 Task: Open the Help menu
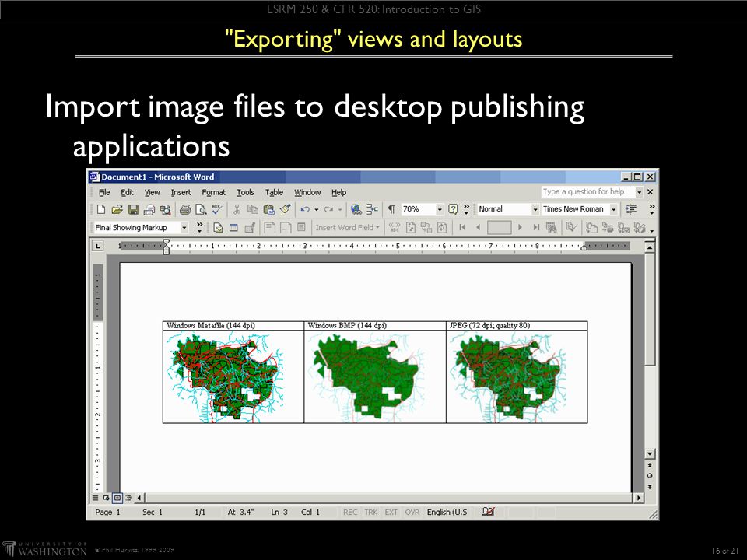pyautogui.click(x=338, y=192)
